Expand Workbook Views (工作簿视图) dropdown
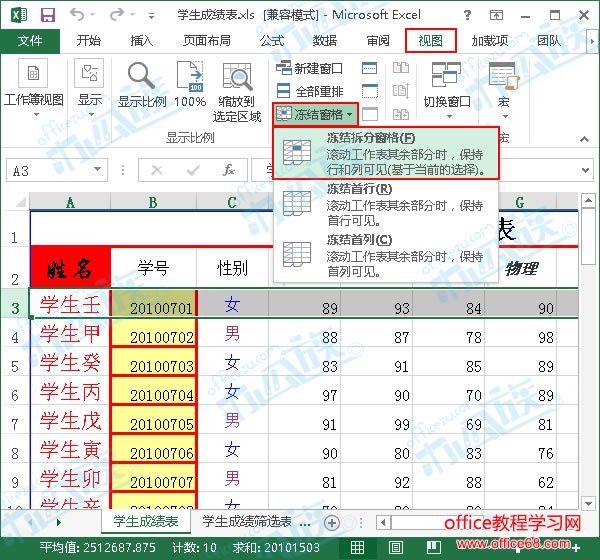 click(33, 90)
